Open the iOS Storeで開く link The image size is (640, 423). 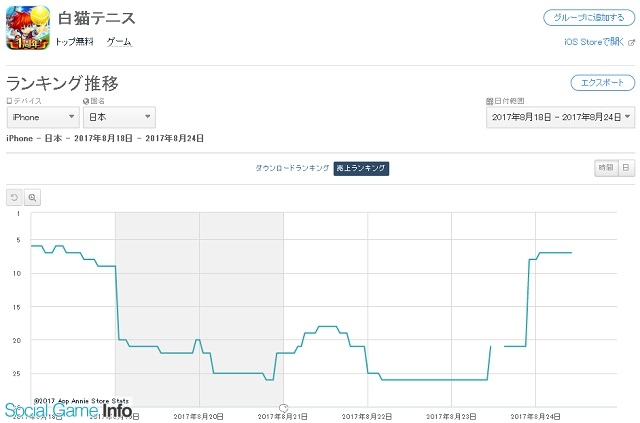click(593, 42)
